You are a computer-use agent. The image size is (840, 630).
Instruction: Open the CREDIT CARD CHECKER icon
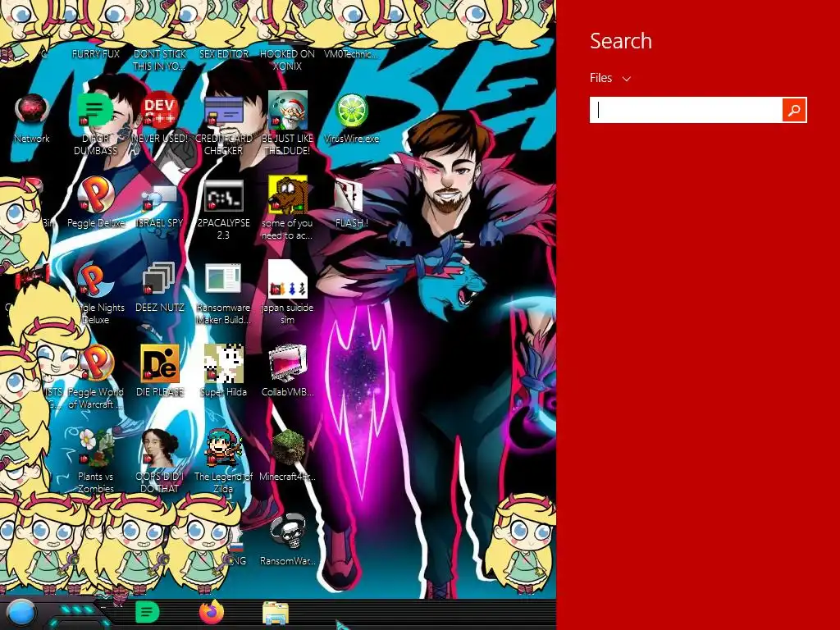[x=223, y=111]
